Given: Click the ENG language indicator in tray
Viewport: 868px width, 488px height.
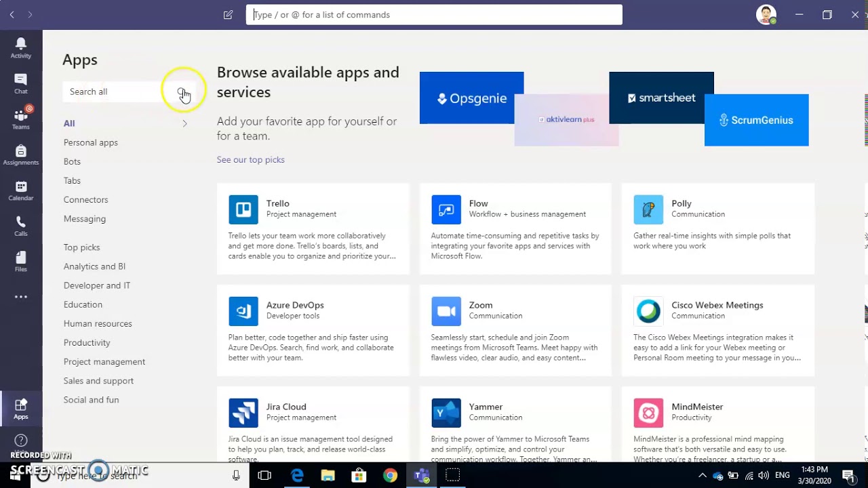Looking at the screenshot, I should [782, 476].
